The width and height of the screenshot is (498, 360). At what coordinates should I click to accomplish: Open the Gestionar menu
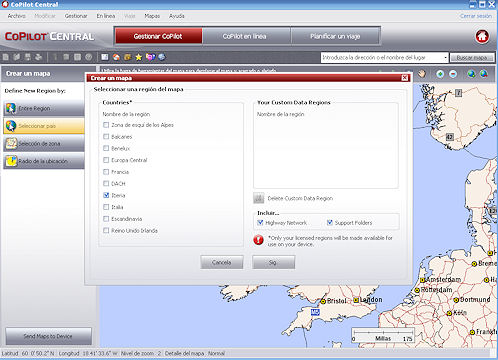pos(76,16)
